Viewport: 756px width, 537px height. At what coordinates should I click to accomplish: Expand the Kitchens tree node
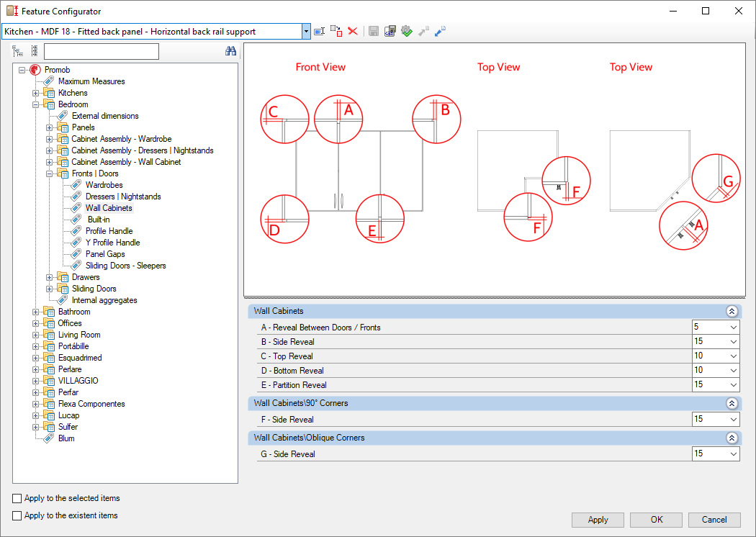click(x=36, y=93)
